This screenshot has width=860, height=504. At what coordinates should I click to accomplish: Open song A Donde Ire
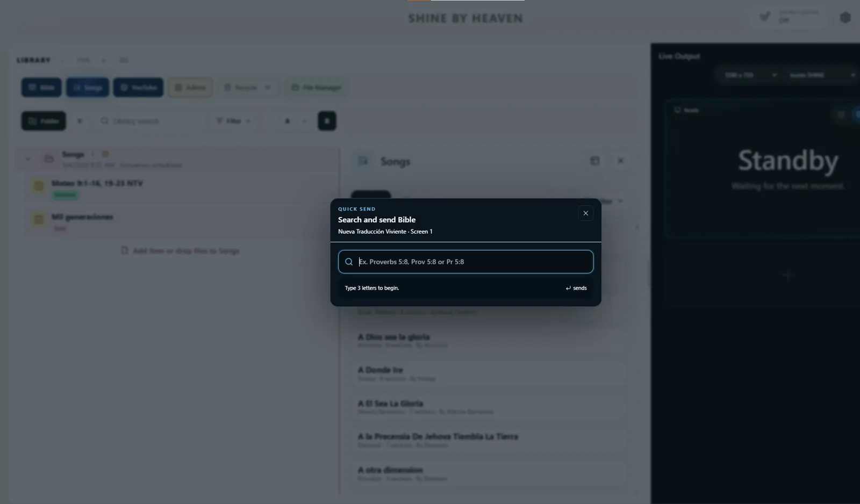pos(489,373)
